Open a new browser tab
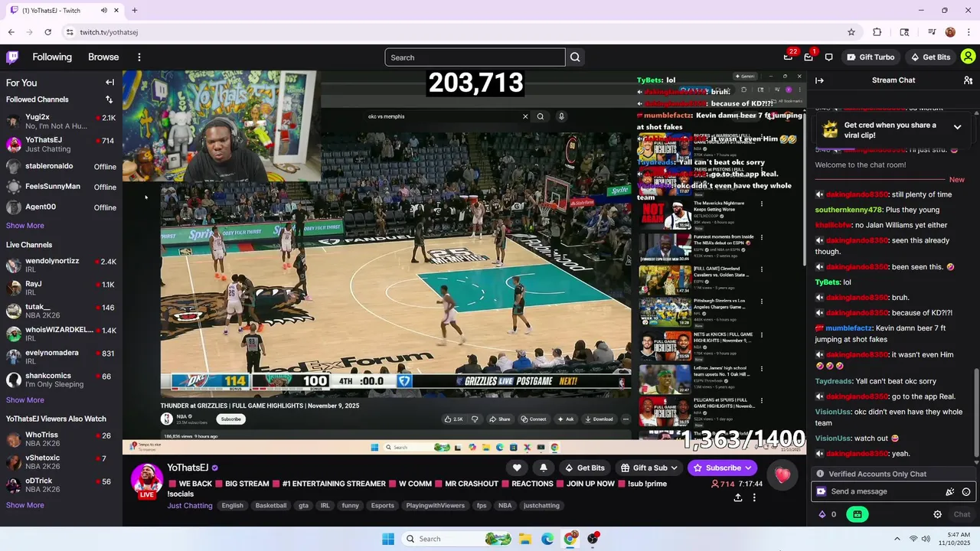Screen dimensions: 980x551 click(134, 11)
